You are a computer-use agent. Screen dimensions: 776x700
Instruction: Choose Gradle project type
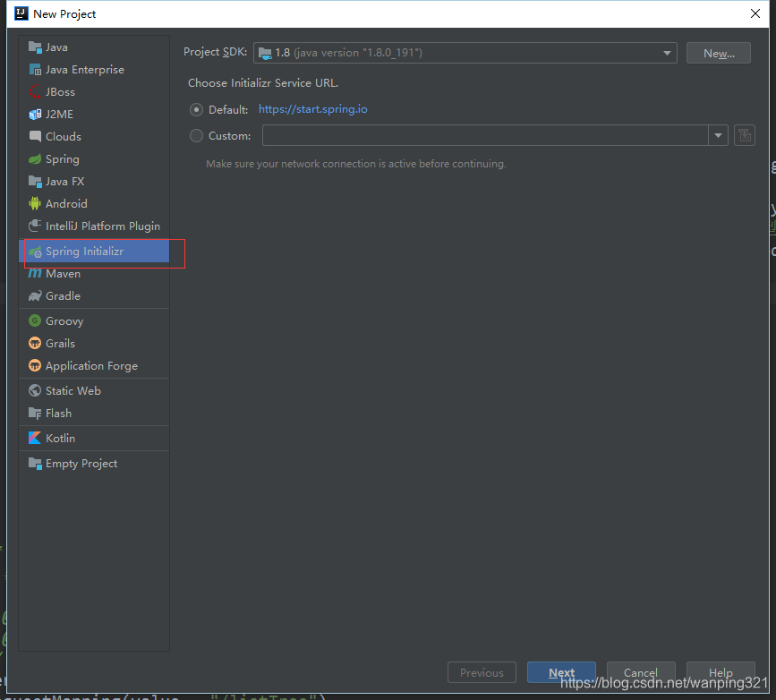click(94, 296)
